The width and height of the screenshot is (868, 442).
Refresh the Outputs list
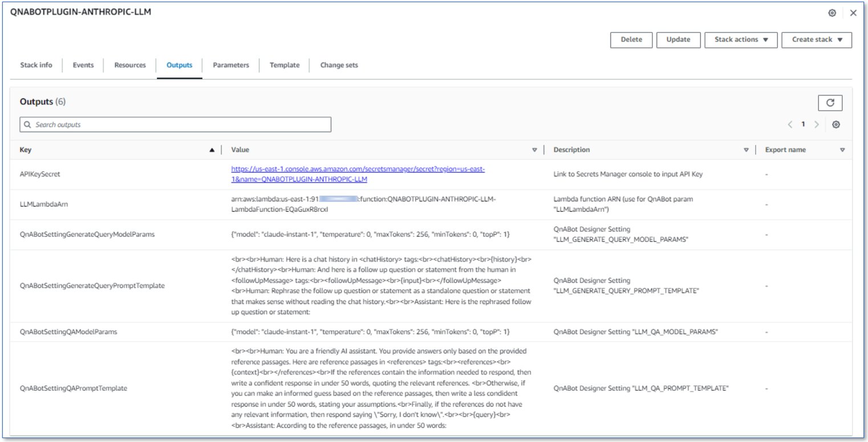point(830,103)
